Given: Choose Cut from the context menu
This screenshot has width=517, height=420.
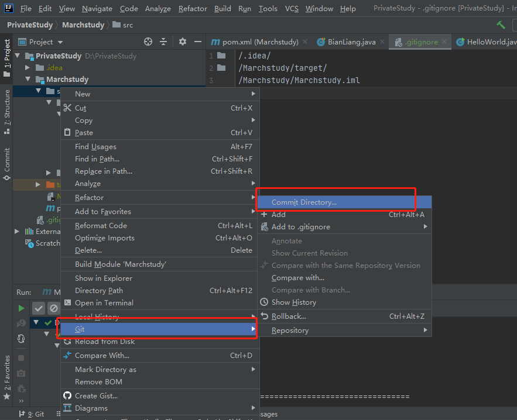Looking at the screenshot, I should (x=160, y=108).
